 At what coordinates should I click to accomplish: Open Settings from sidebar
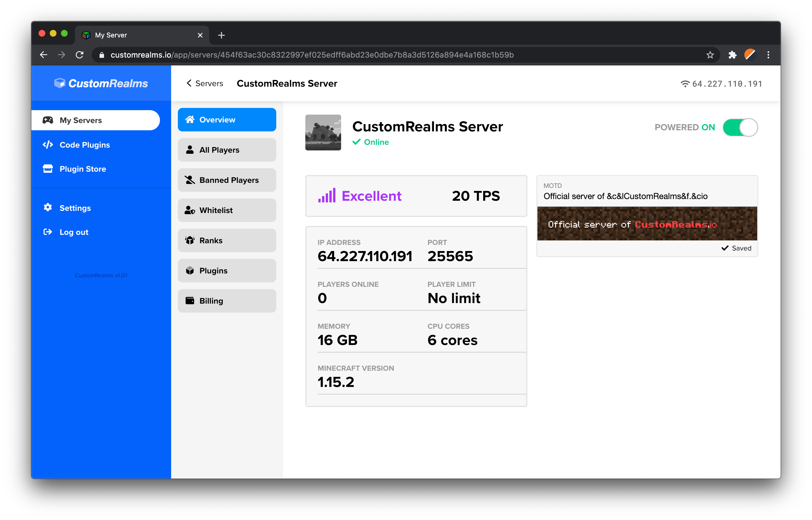[75, 208]
